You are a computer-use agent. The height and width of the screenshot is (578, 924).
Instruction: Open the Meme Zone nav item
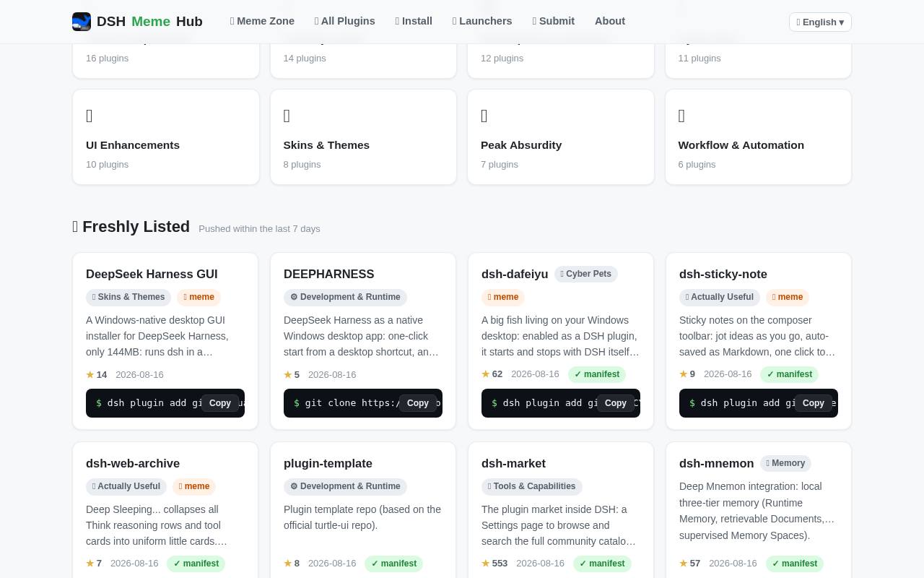click(262, 21)
